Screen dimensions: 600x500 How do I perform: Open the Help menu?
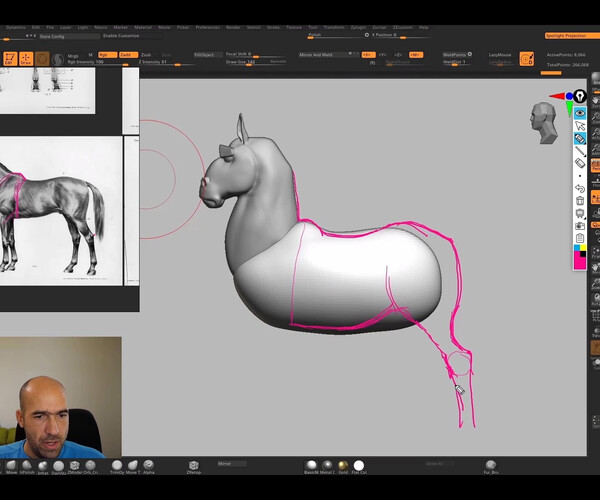[x=424, y=28]
